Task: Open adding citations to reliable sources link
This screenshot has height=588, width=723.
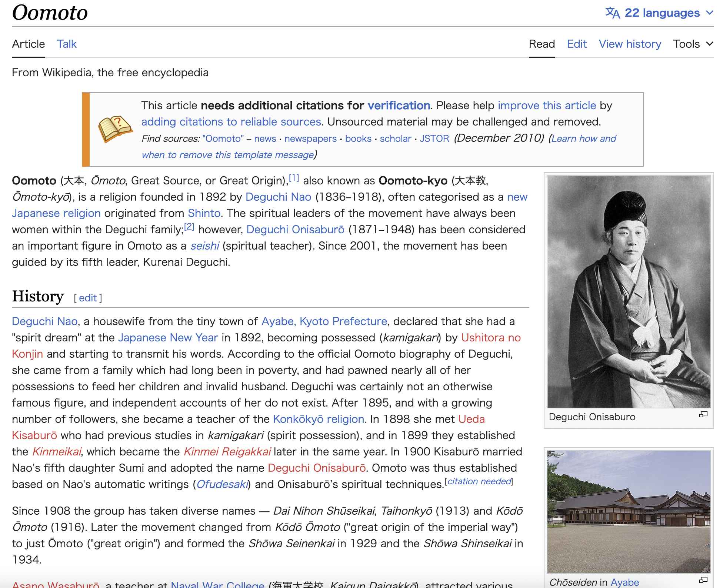Action: 231,122
